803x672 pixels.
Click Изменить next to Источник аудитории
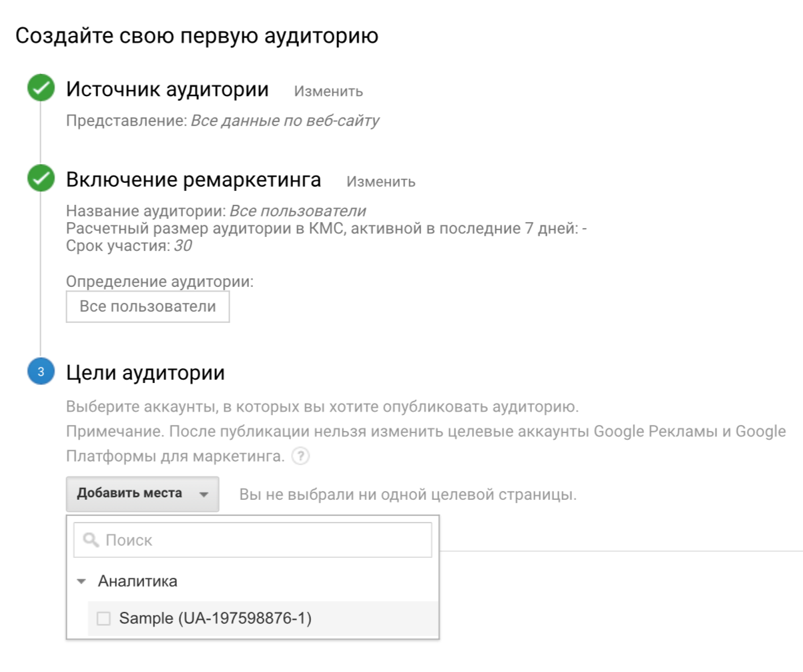click(x=328, y=91)
